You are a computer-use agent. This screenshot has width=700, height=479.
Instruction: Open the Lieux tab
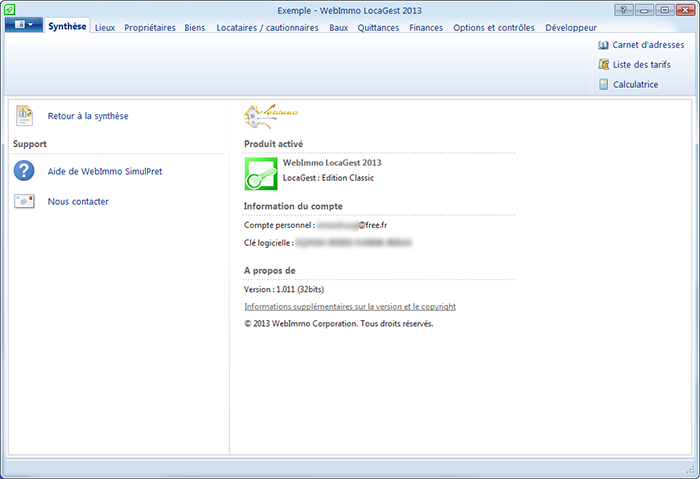tap(105, 28)
